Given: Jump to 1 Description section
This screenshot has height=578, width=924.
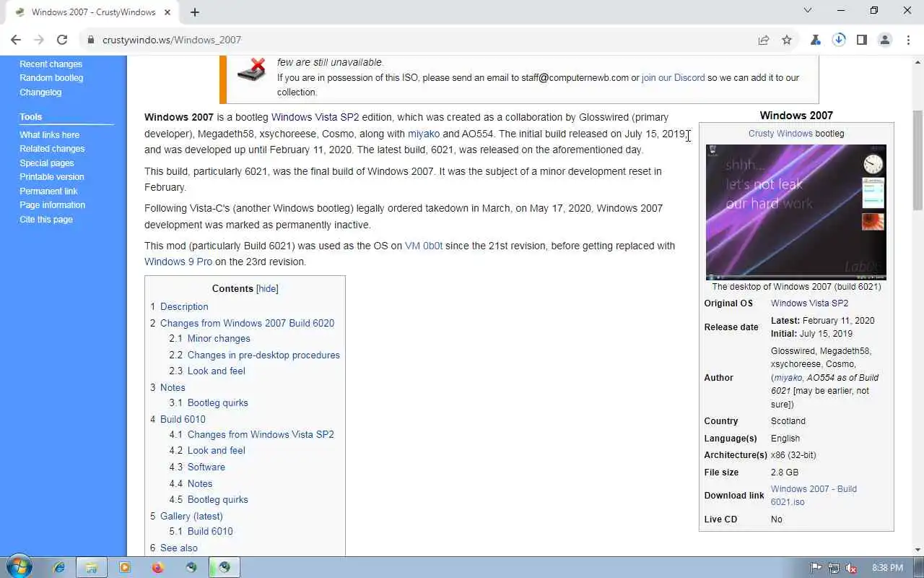Looking at the screenshot, I should (179, 306).
